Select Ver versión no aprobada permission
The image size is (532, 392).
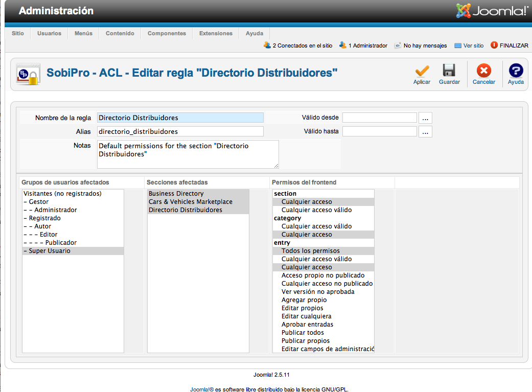[x=323, y=291]
